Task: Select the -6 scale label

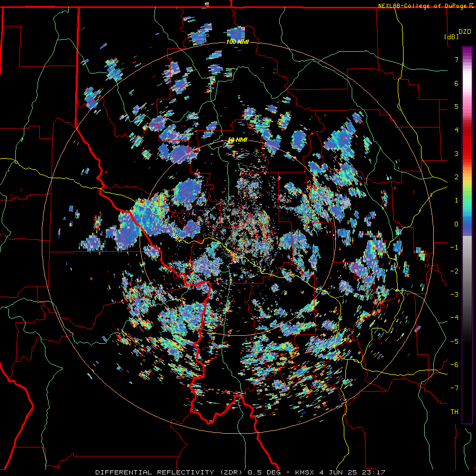Action: [x=454, y=364]
